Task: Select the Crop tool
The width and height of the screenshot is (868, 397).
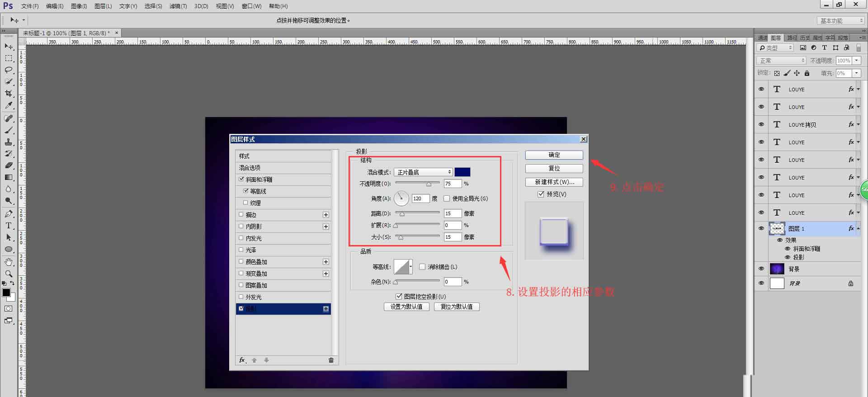Action: click(x=9, y=93)
